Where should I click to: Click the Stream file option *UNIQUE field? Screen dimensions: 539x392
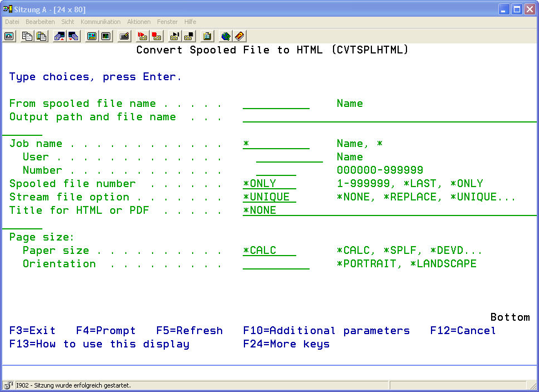pyautogui.click(x=269, y=197)
